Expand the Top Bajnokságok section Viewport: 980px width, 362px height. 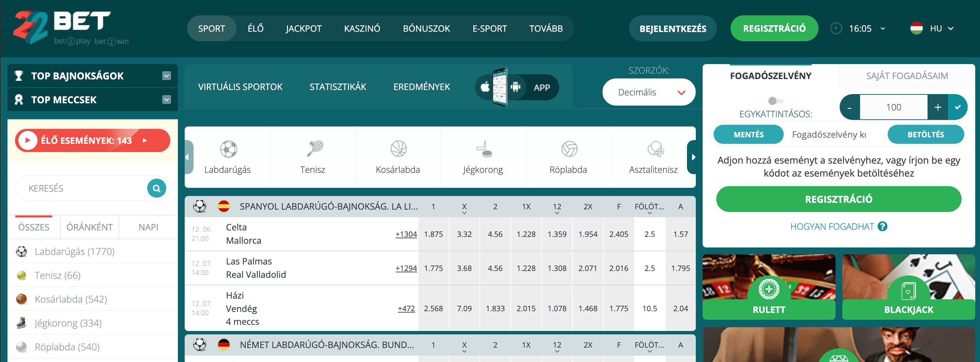[166, 76]
